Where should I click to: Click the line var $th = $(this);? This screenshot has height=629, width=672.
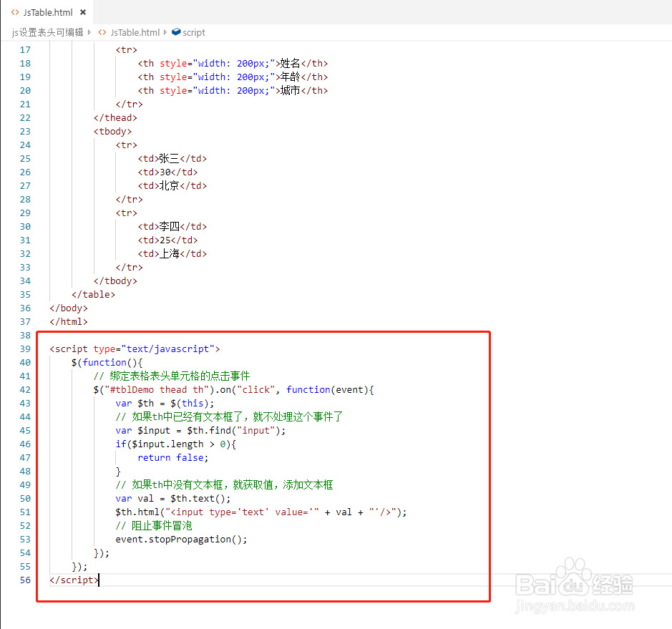(165, 404)
